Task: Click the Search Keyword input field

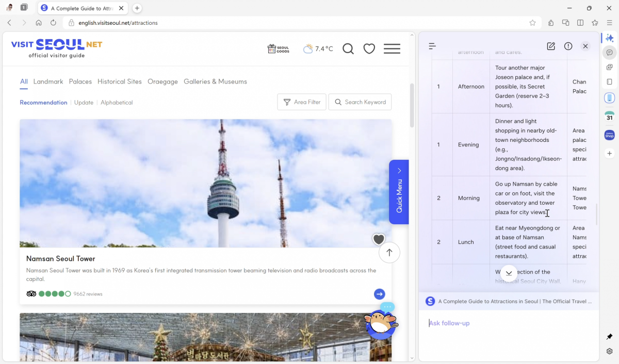Action: coord(360,102)
